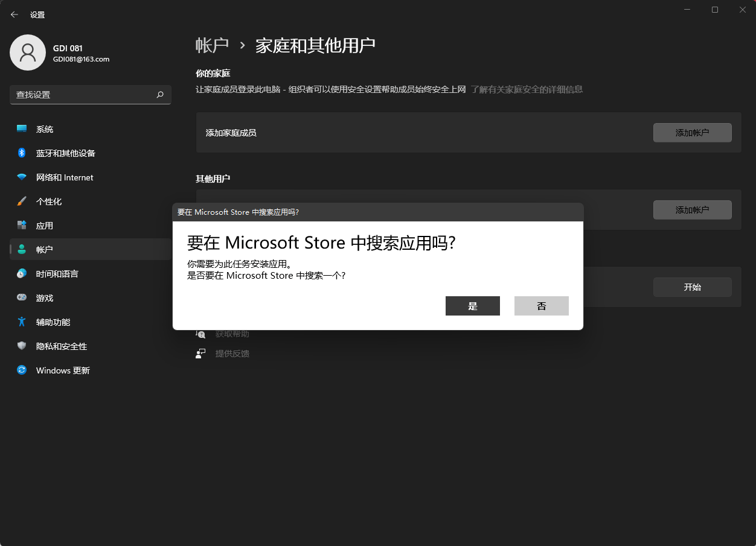Click 添加帐户 for 添加家庭成员
The width and height of the screenshot is (756, 546).
tap(693, 133)
